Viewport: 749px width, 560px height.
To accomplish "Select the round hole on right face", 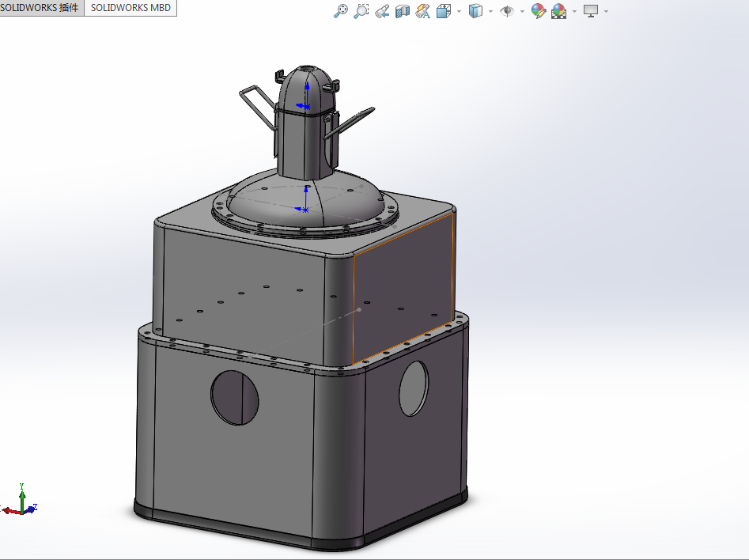I will (414, 388).
